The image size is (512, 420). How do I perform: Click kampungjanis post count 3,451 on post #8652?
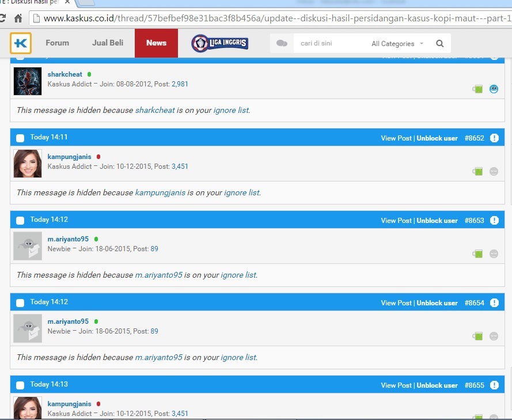tap(180, 167)
